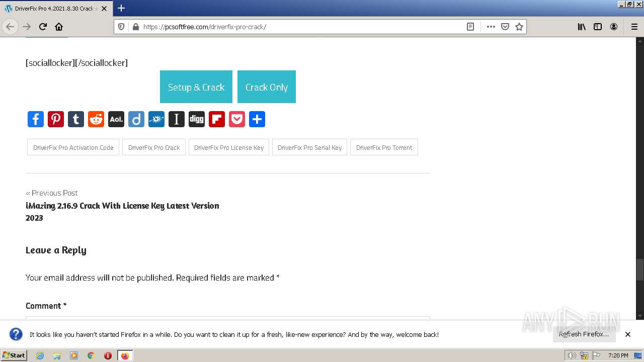This screenshot has height=362, width=644.
Task: Launch Chrome from the taskbar
Action: click(x=91, y=355)
